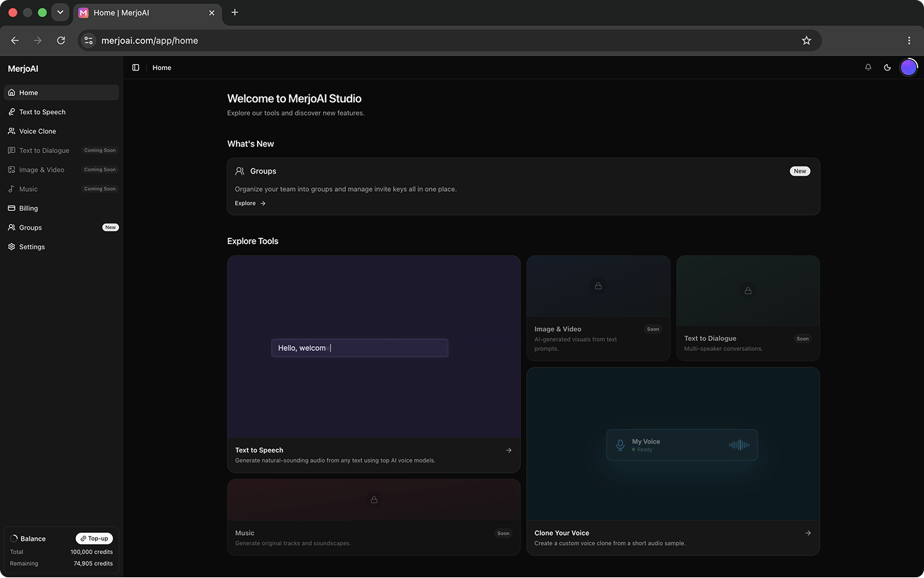Viewport: 924px width, 578px height.
Task: Reload the page with refresh icon
Action: (x=61, y=41)
